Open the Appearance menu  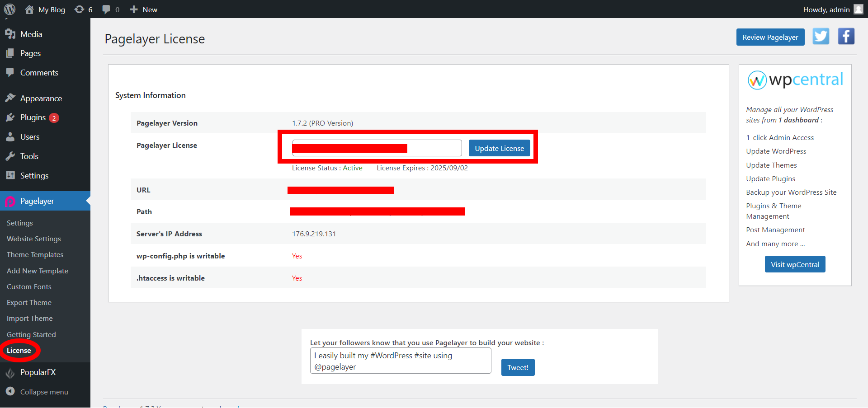[41, 98]
